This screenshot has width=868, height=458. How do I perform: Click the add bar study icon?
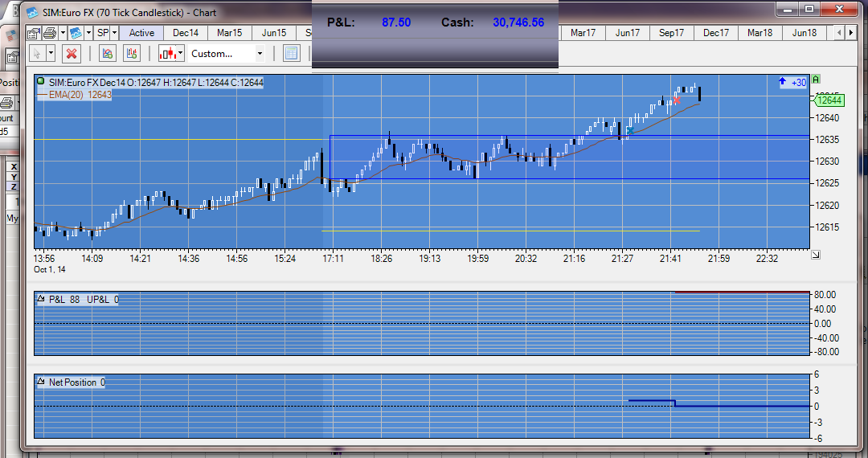click(x=132, y=54)
